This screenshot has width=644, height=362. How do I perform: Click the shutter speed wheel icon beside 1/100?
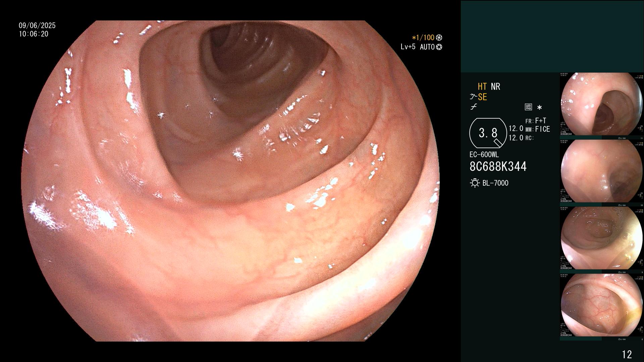(439, 38)
